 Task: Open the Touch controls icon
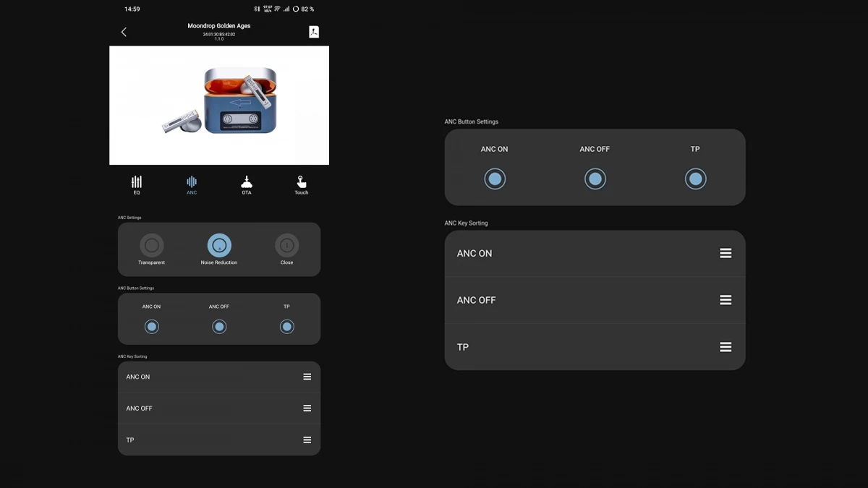tap(302, 182)
